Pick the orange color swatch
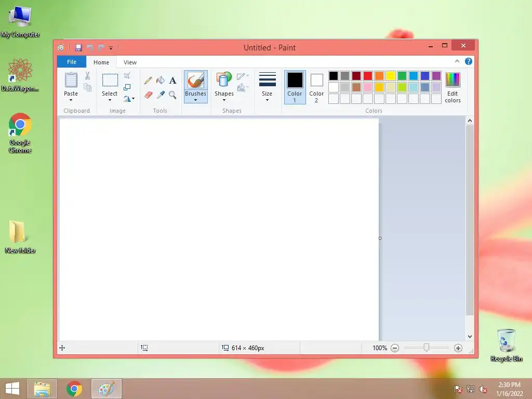This screenshot has width=532, height=399. pos(379,76)
